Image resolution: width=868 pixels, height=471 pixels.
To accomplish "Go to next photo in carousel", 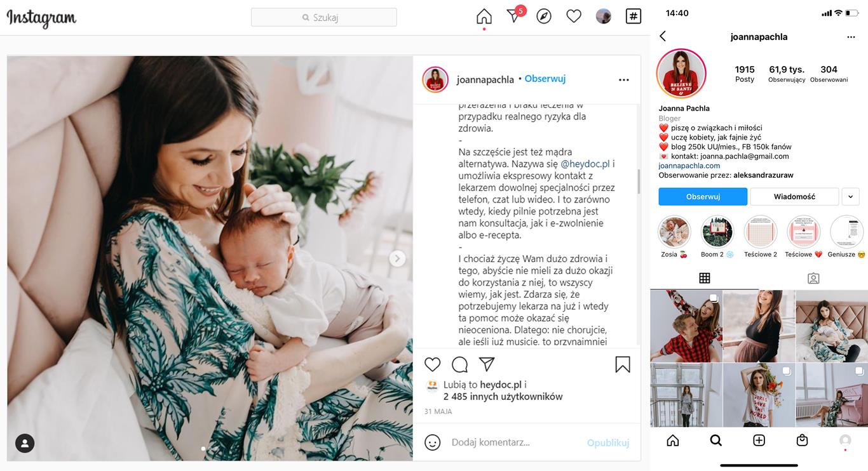I will (x=397, y=258).
